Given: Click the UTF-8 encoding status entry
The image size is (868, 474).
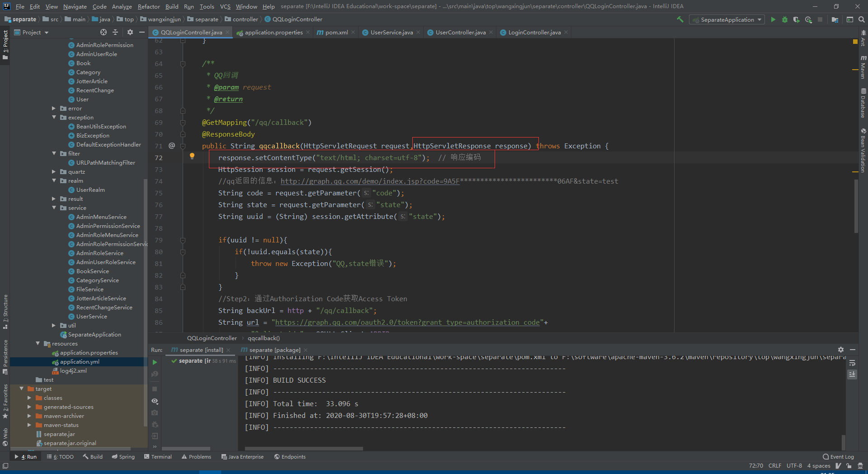Looking at the screenshot, I should (x=794, y=465).
